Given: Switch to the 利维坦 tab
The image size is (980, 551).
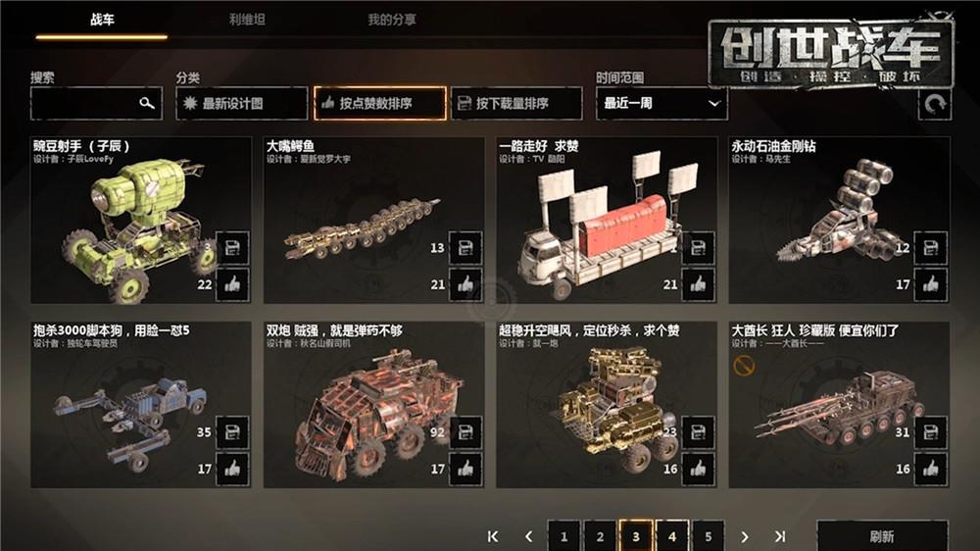Looking at the screenshot, I should (247, 20).
